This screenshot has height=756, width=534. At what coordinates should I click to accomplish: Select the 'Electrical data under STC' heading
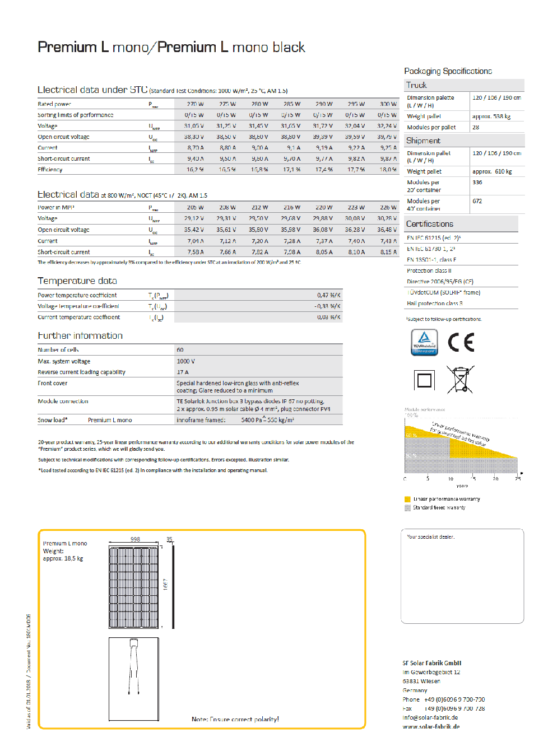click(92, 90)
